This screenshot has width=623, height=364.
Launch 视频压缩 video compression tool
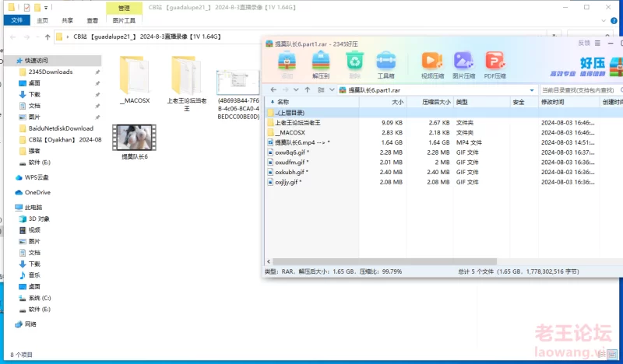pos(432,64)
